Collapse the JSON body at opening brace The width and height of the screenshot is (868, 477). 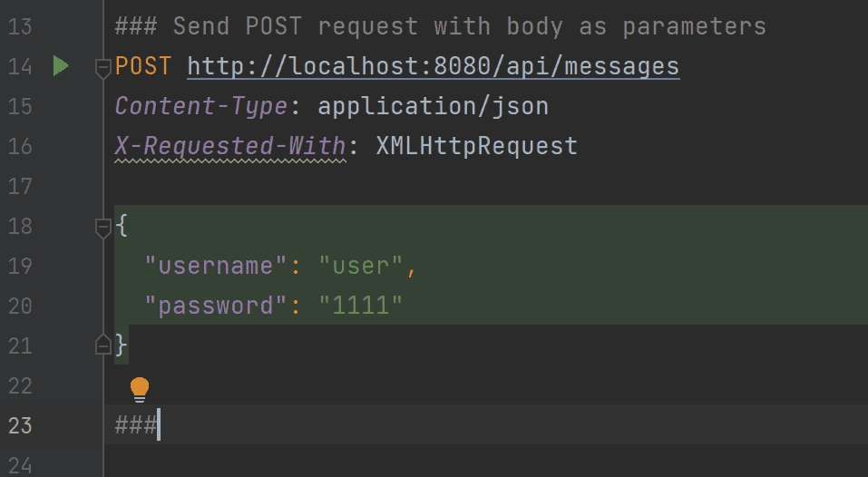103,228
